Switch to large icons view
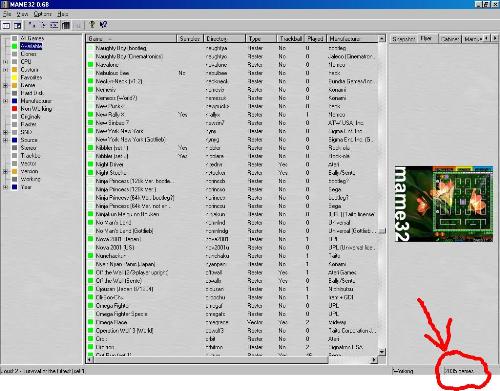Image resolution: width=500 pixels, height=391 pixels. [32, 25]
